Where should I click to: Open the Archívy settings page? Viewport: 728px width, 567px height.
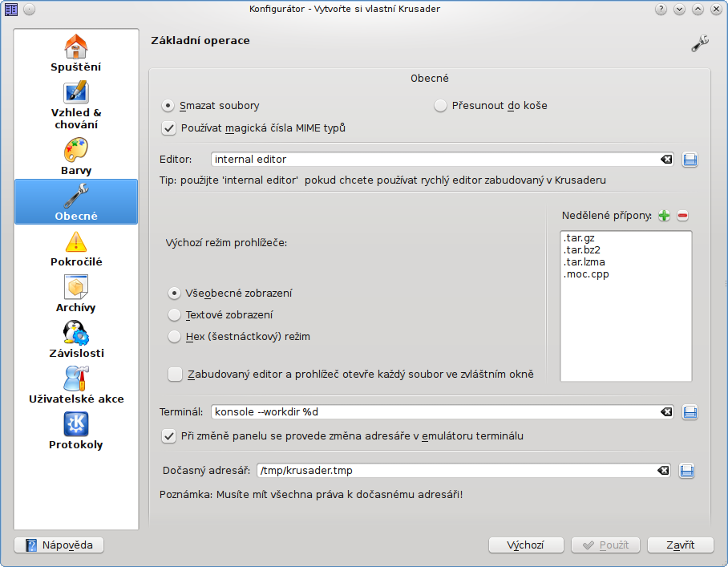tap(76, 294)
